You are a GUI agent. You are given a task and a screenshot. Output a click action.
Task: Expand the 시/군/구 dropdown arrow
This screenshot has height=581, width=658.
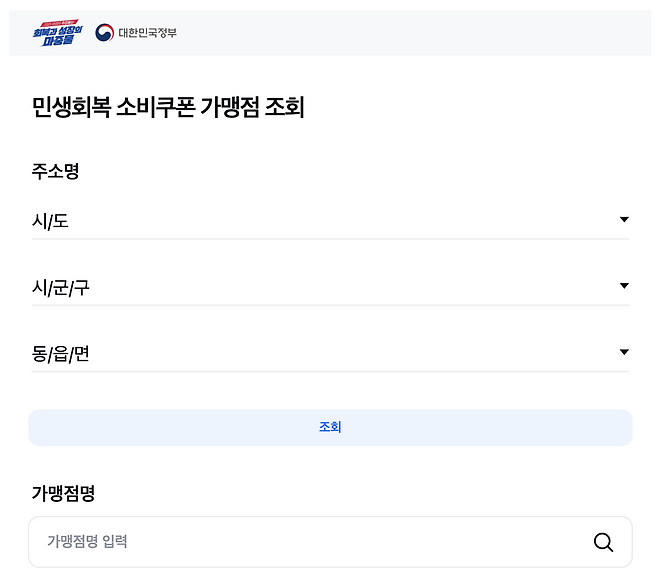pyautogui.click(x=624, y=287)
